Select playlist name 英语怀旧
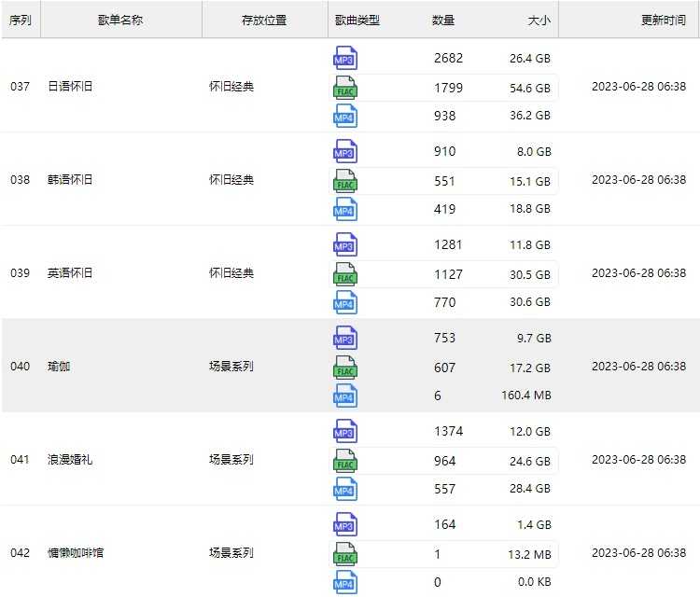700x597 pixels. click(x=70, y=272)
